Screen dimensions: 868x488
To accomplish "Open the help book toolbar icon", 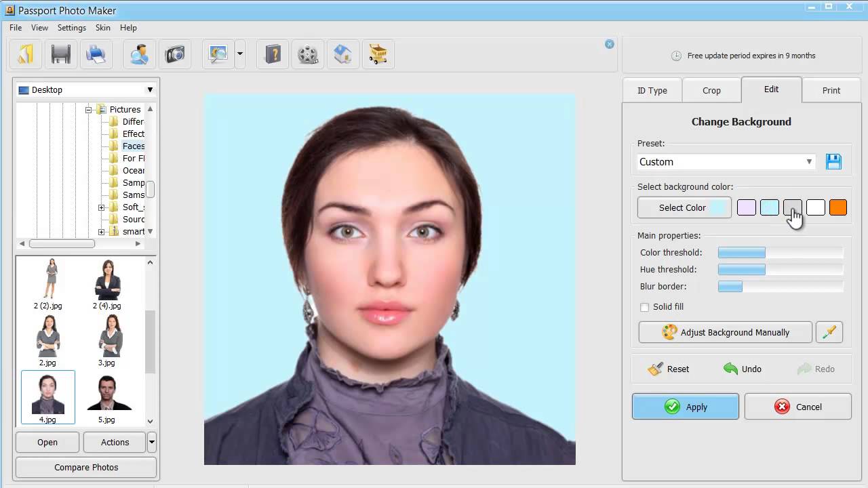I will (273, 54).
